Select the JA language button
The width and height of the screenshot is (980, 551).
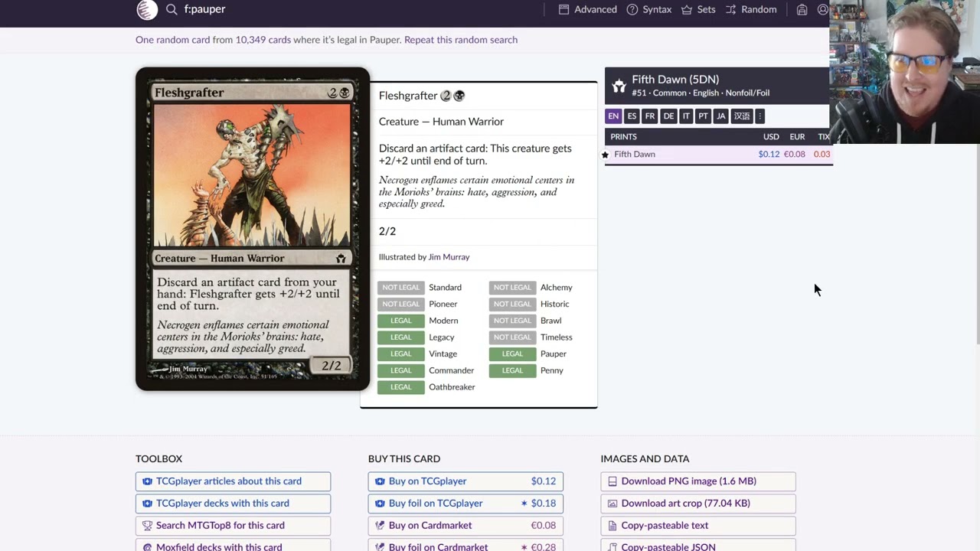click(720, 116)
